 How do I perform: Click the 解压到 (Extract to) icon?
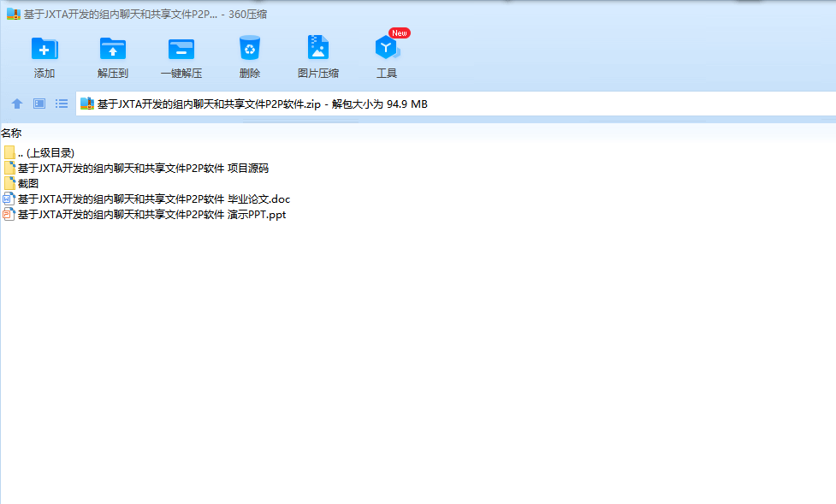[112, 49]
